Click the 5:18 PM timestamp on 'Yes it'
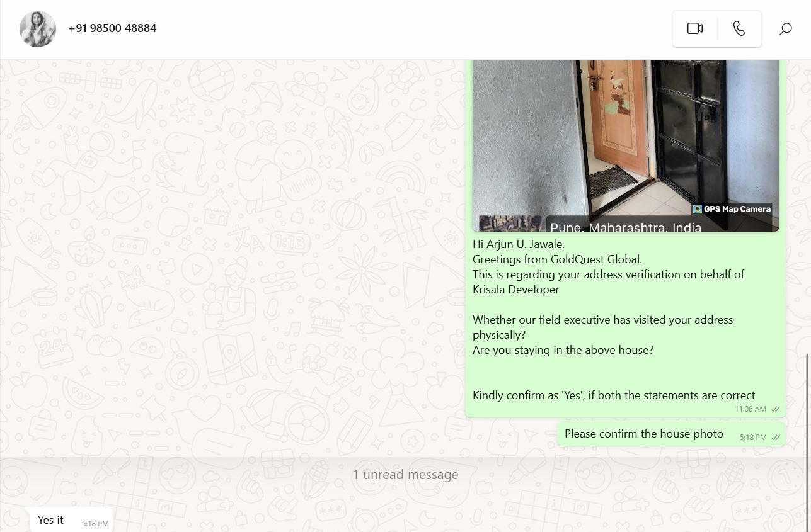This screenshot has width=811, height=532. pyautogui.click(x=95, y=524)
